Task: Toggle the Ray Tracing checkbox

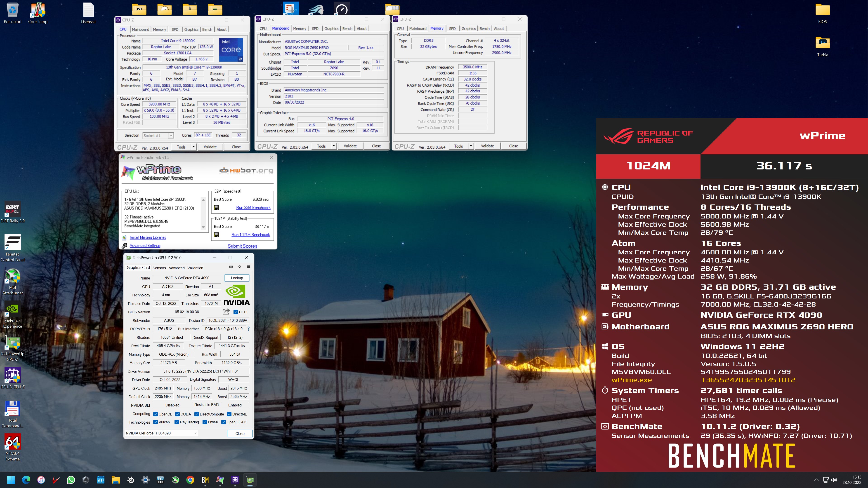Action: 177,422
